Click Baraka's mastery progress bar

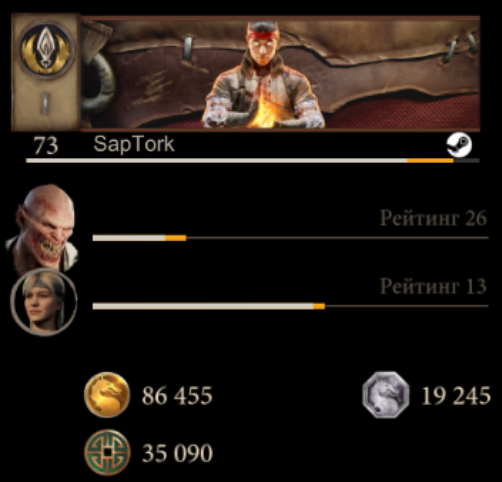[x=290, y=238]
